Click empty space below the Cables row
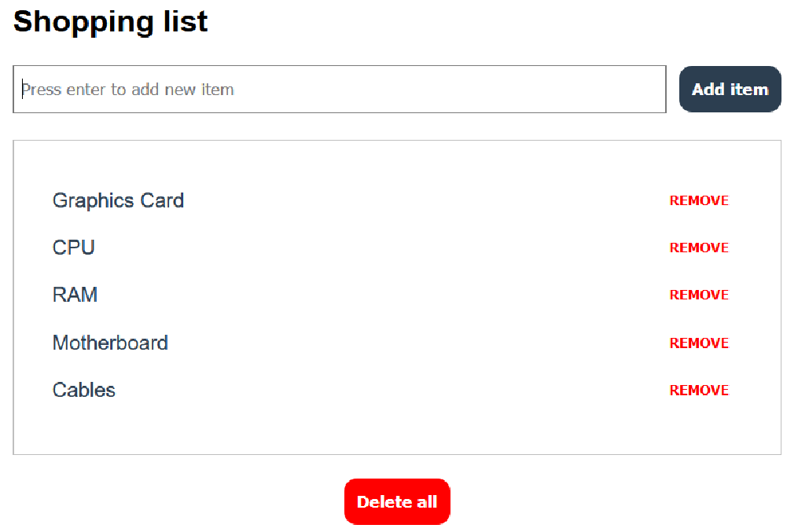Image resolution: width=798 pixels, height=532 pixels. 397,430
